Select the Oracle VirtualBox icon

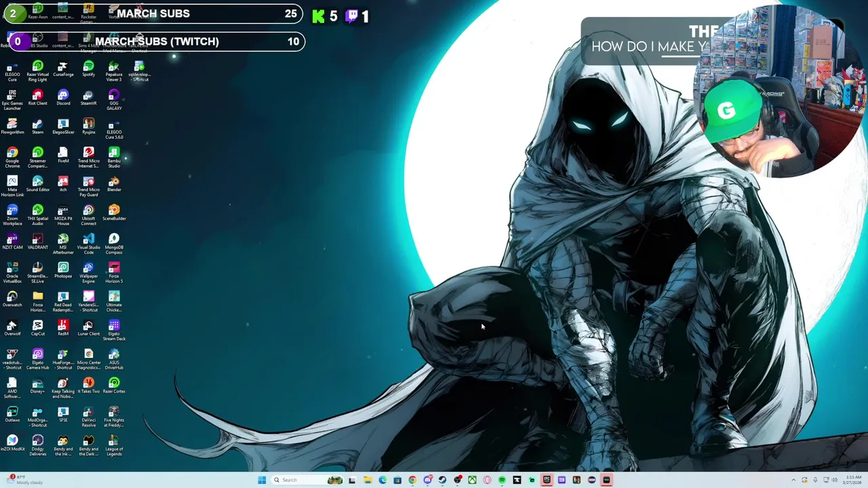coord(12,272)
